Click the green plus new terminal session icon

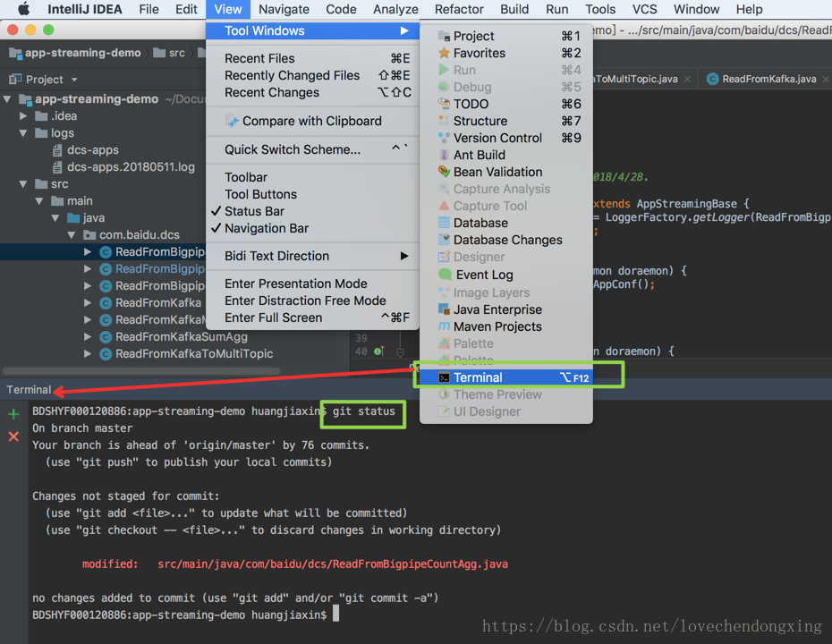click(x=13, y=414)
